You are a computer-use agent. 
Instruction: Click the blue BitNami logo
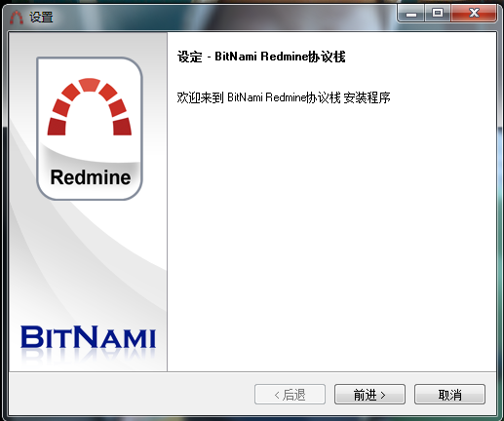click(88, 337)
